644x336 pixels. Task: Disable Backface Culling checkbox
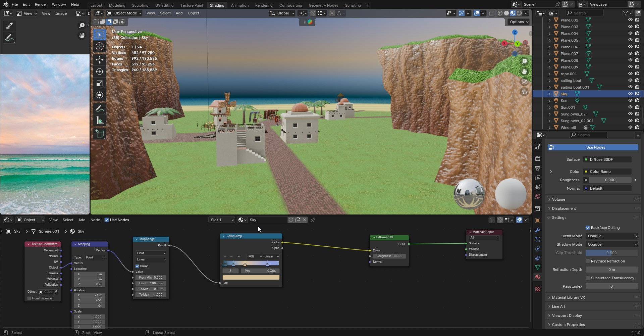(588, 228)
